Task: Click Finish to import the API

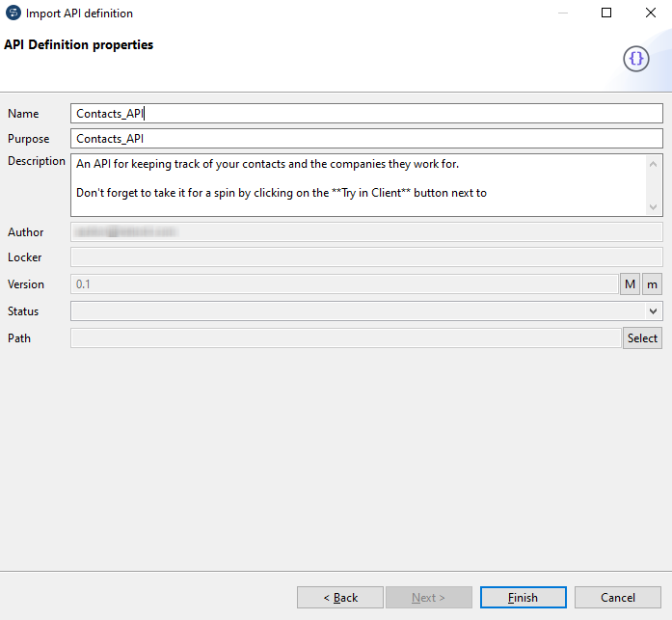Action: click(x=524, y=597)
